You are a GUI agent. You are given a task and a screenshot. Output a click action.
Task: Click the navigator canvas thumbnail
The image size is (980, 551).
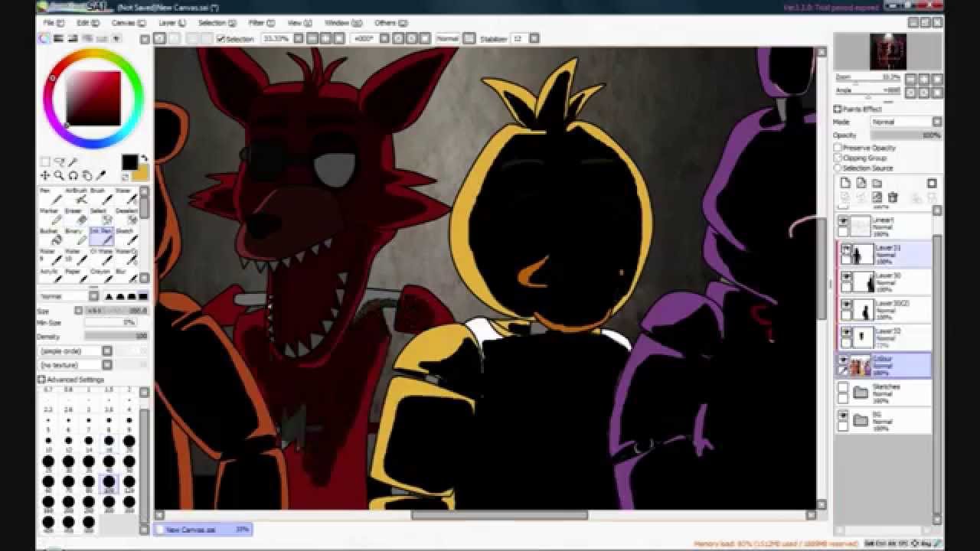(x=888, y=52)
